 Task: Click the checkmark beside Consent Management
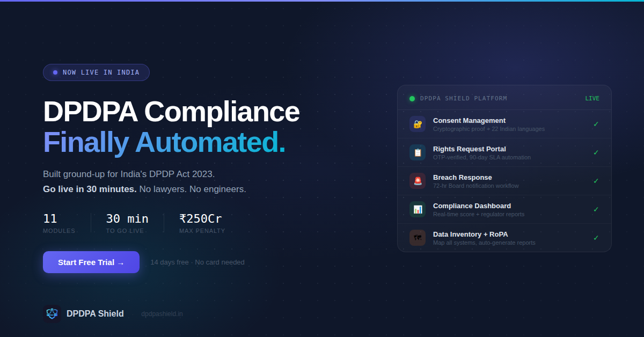(x=596, y=124)
